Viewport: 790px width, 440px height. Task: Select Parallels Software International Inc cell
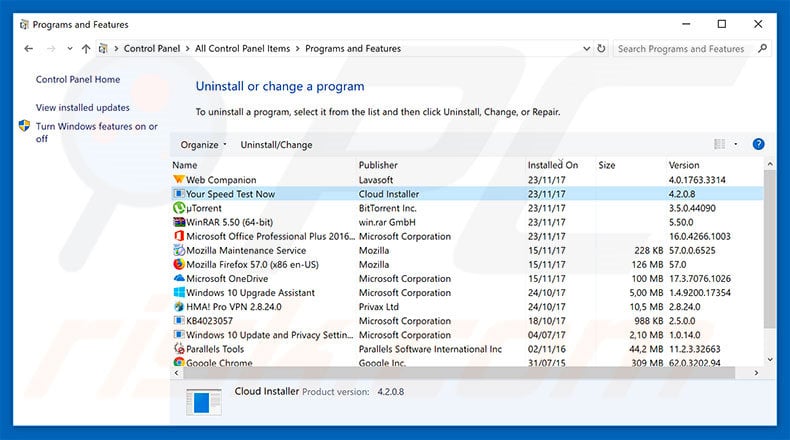coord(430,349)
